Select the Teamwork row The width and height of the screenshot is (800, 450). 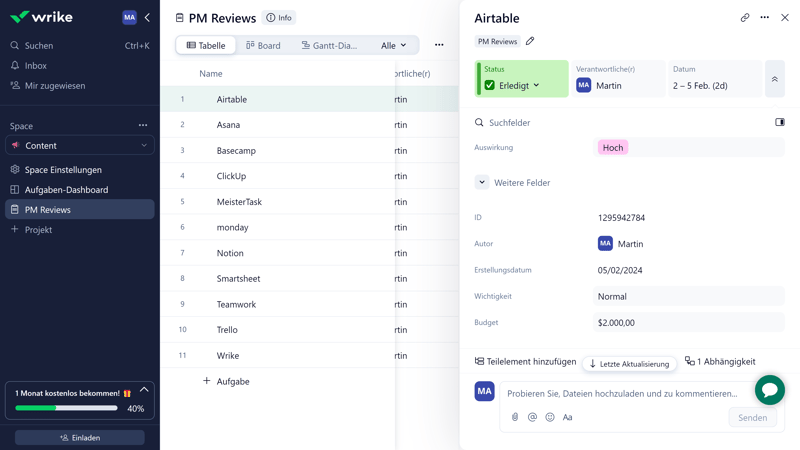pyautogui.click(x=310, y=304)
